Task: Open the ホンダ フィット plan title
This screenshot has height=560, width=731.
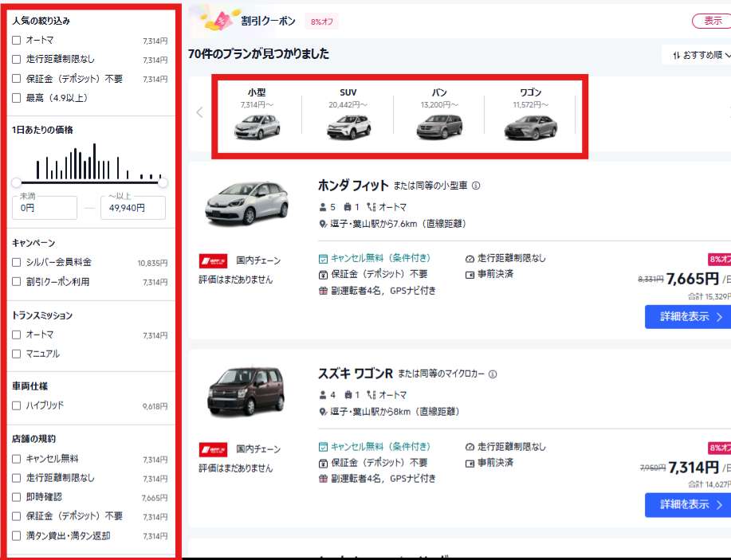Action: click(x=353, y=186)
